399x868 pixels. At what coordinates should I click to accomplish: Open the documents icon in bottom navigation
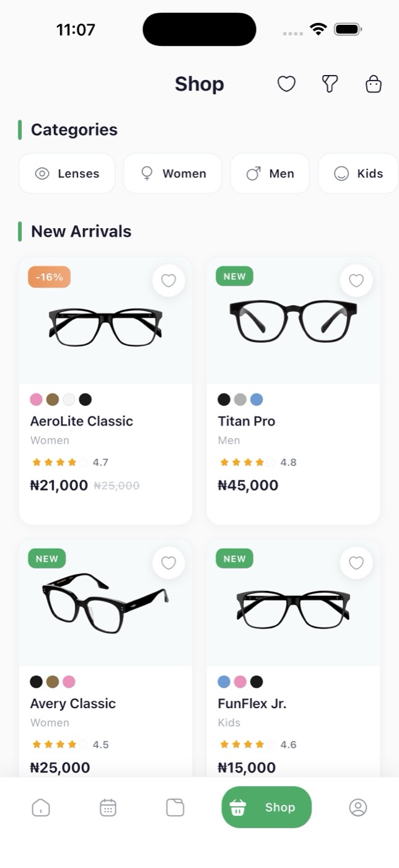tap(175, 807)
